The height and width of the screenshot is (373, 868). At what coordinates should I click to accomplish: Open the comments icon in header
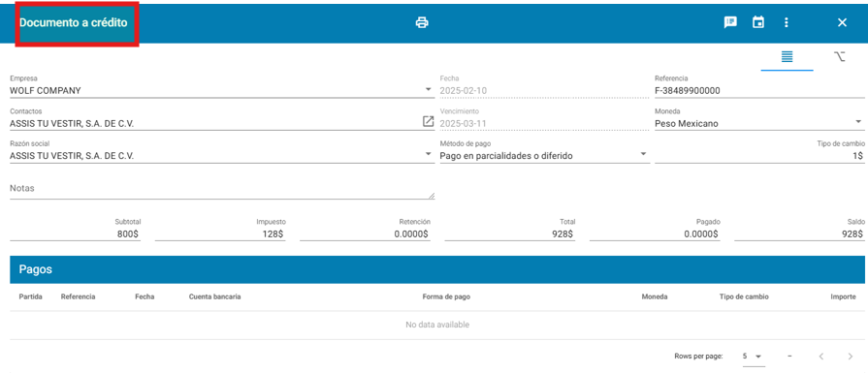click(730, 22)
